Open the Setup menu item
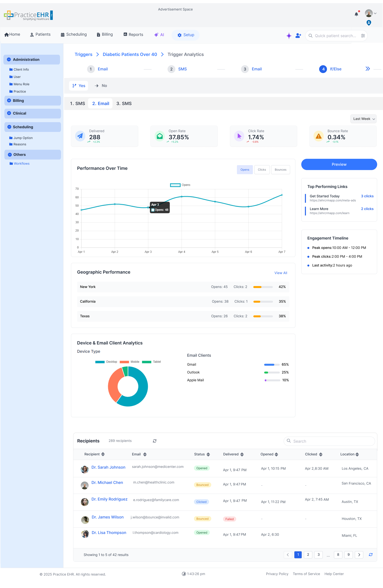Image resolution: width=383 pixels, height=588 pixels. click(x=185, y=35)
